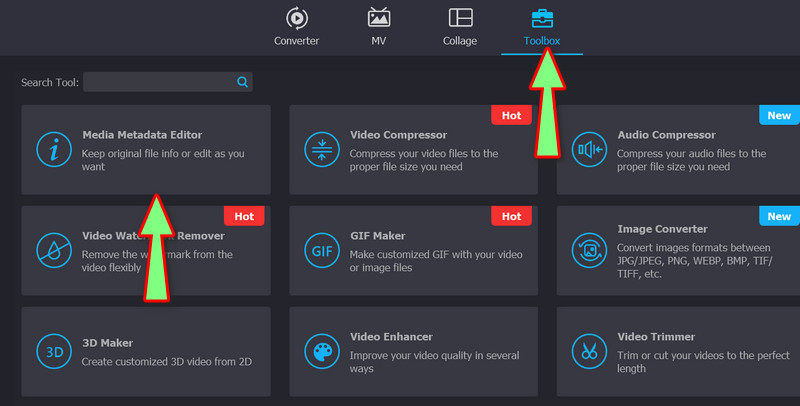Click the 3D Maker icon
The image size is (800, 406).
tap(52, 351)
